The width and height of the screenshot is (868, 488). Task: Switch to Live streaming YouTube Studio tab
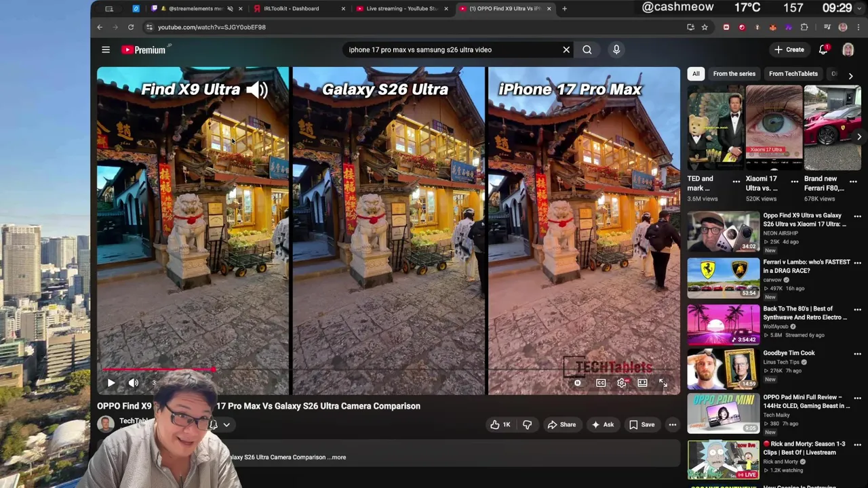coord(401,9)
